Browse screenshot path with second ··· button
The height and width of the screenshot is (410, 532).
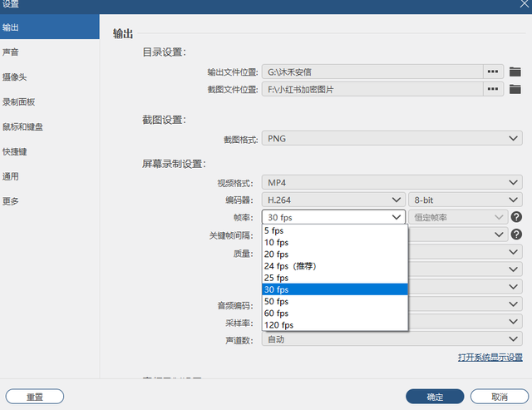[493, 89]
